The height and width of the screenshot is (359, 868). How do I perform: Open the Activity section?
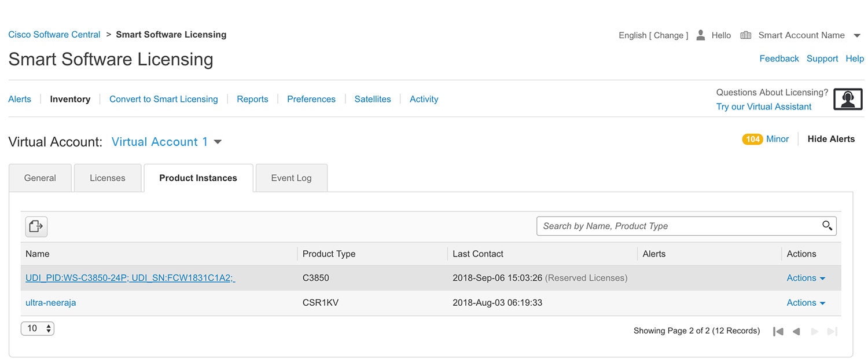tap(424, 99)
